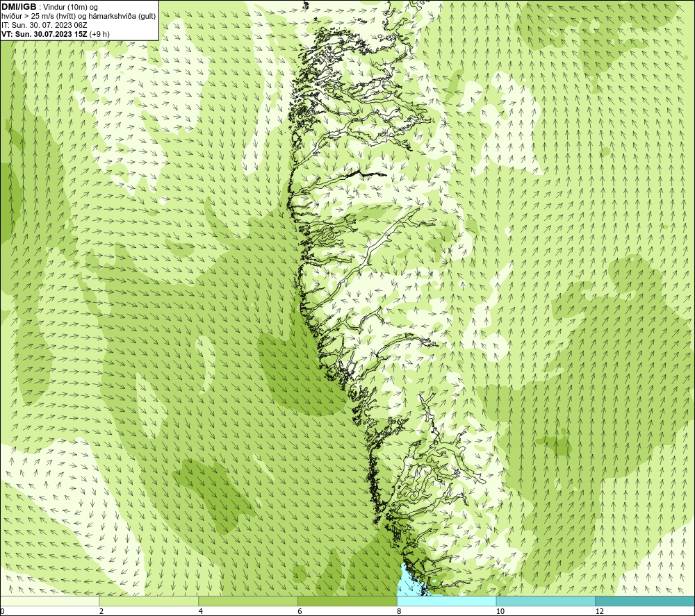
Task: Click the scale label '8'
Action: coord(400,611)
